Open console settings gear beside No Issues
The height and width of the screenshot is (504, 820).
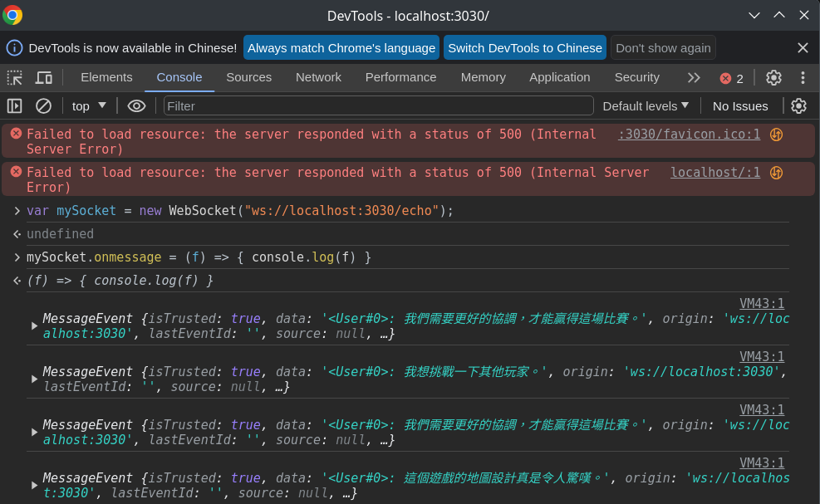click(798, 106)
